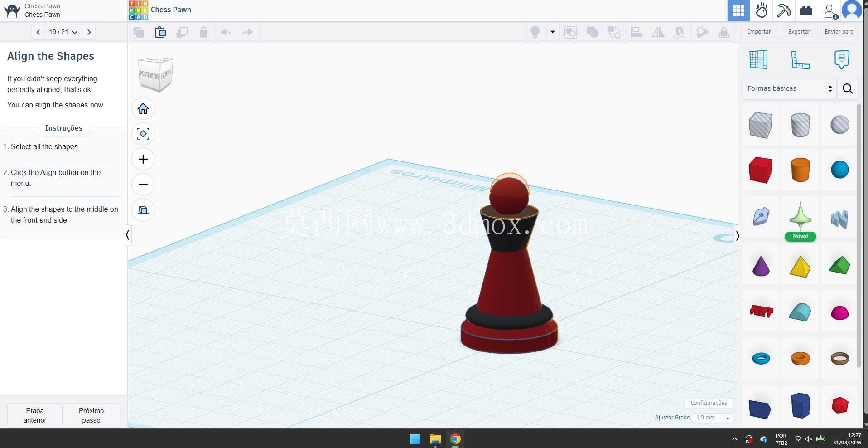
Task: Select the magenta half sphere shape
Action: 839,312
